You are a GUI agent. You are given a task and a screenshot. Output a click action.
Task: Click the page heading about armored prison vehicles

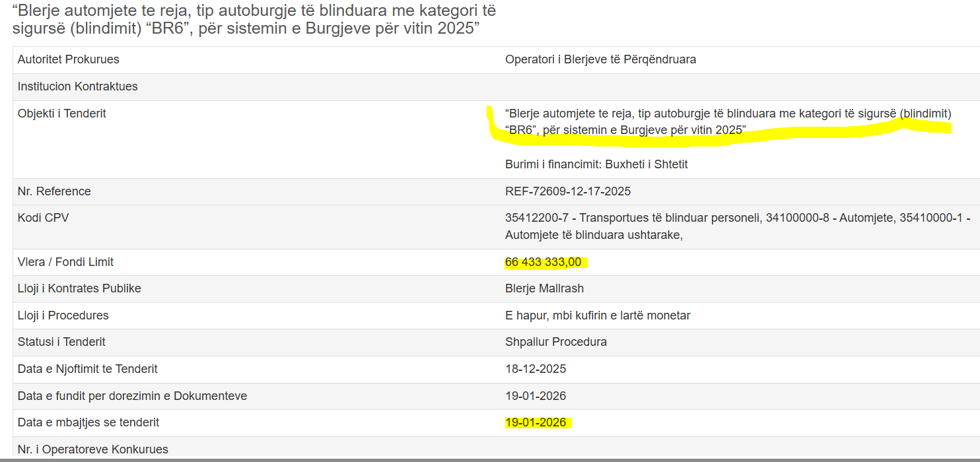pyautogui.click(x=254, y=20)
